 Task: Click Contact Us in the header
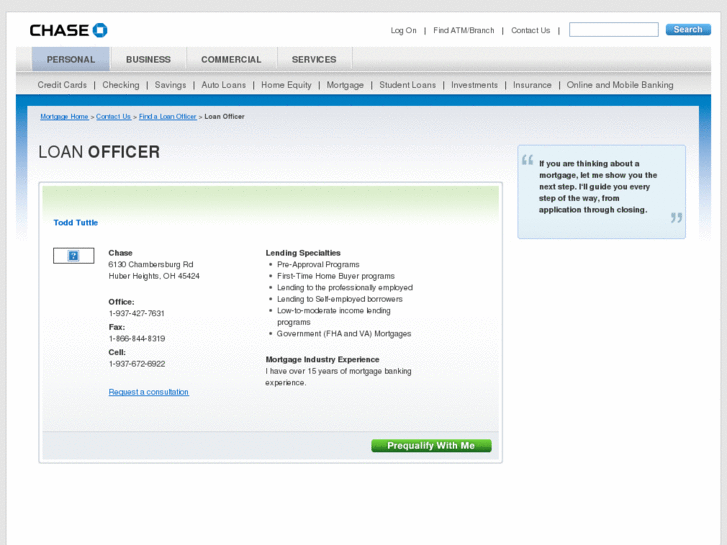[x=530, y=30]
